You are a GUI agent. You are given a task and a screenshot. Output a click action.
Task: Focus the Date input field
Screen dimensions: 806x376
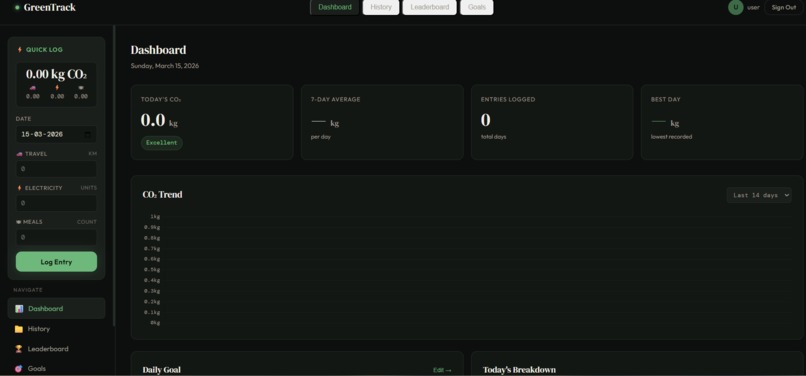click(x=56, y=134)
